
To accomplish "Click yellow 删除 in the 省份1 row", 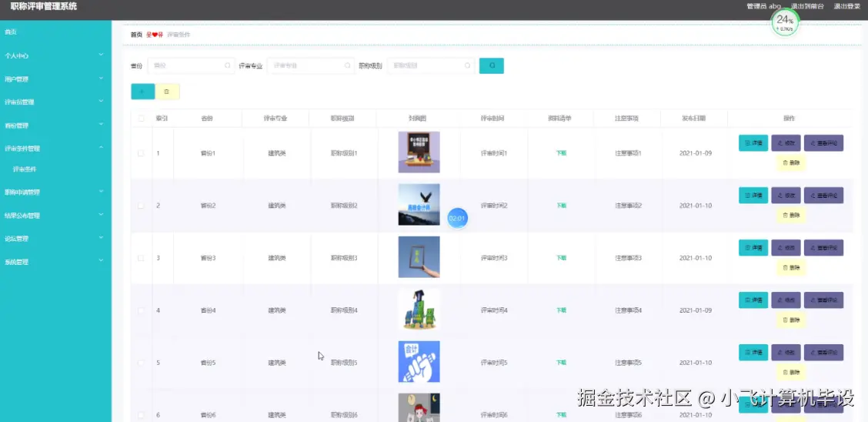I will point(791,162).
